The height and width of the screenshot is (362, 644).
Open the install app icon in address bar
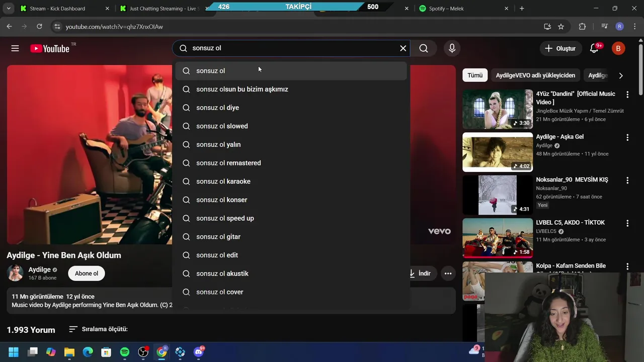[547, 27]
